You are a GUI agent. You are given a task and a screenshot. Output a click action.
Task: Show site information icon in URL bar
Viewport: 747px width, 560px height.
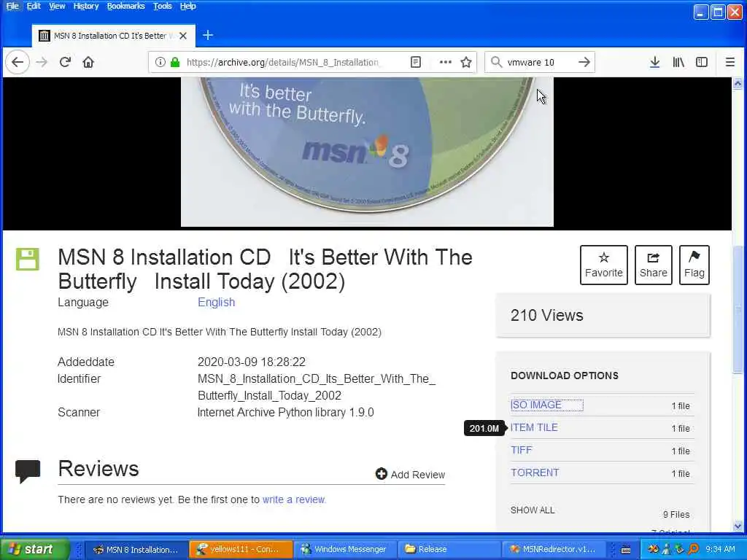click(160, 62)
